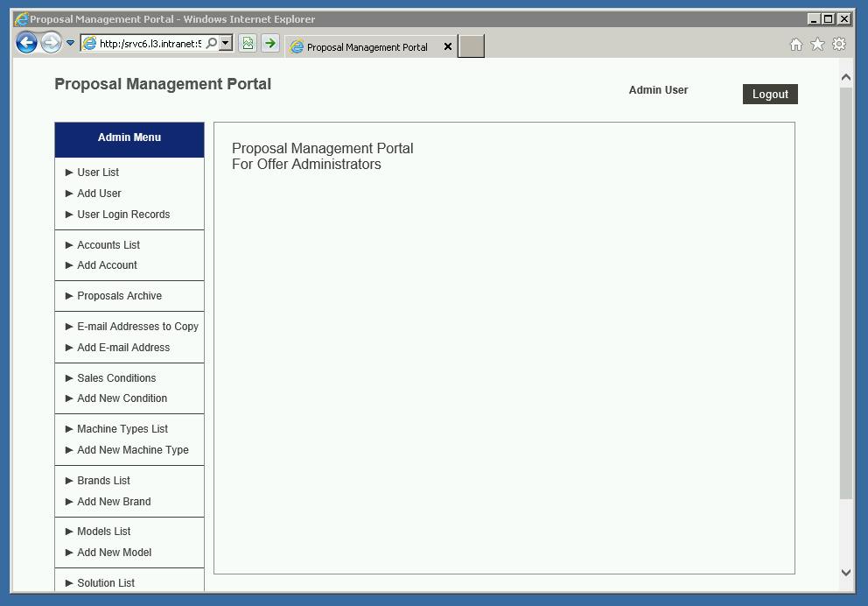Open Solution List link
The width and height of the screenshot is (868, 606).
(x=106, y=582)
